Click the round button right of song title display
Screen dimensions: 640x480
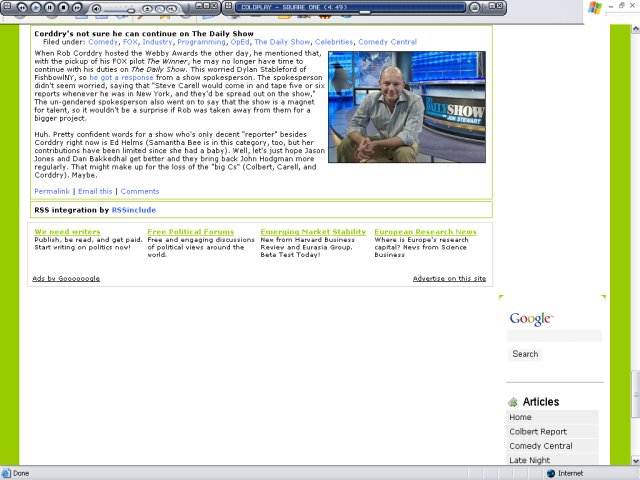coord(474,7)
